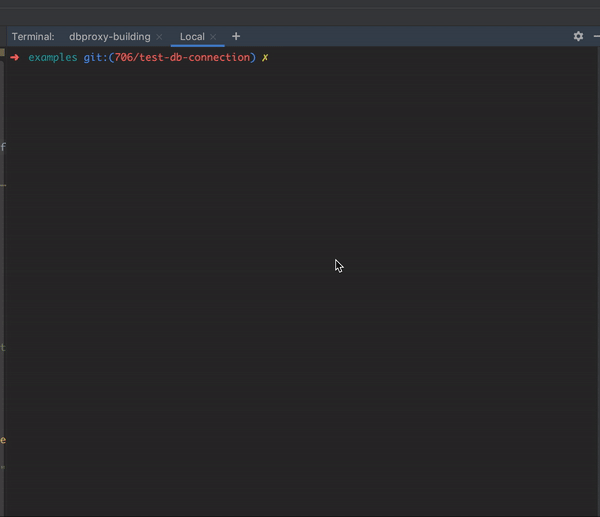600x517 pixels.
Task: Click the Terminal panel title label
Action: (33, 36)
